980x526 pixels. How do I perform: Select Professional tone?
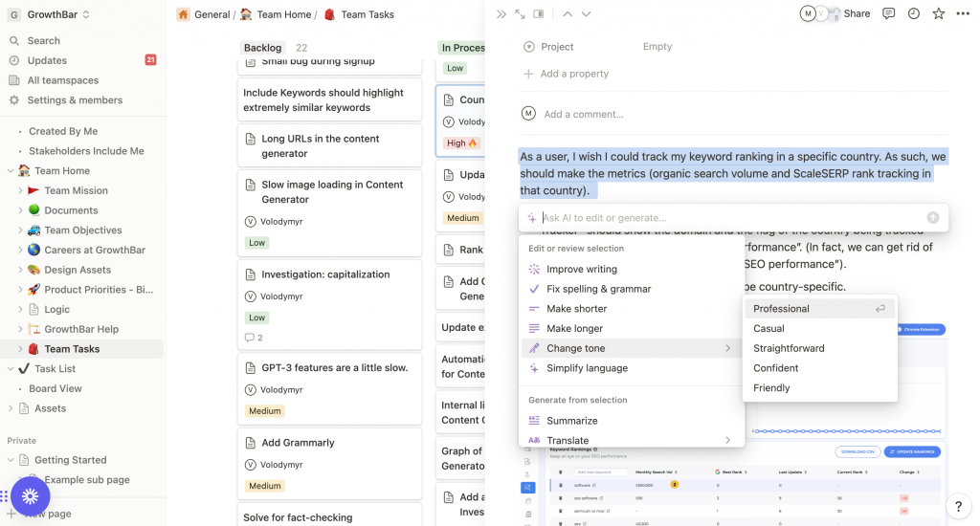[x=820, y=309]
